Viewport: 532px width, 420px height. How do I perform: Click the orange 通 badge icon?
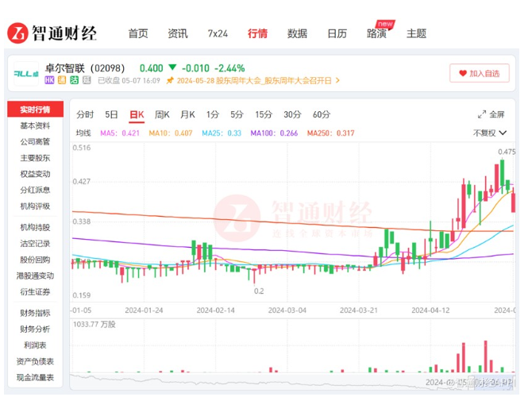(x=62, y=80)
